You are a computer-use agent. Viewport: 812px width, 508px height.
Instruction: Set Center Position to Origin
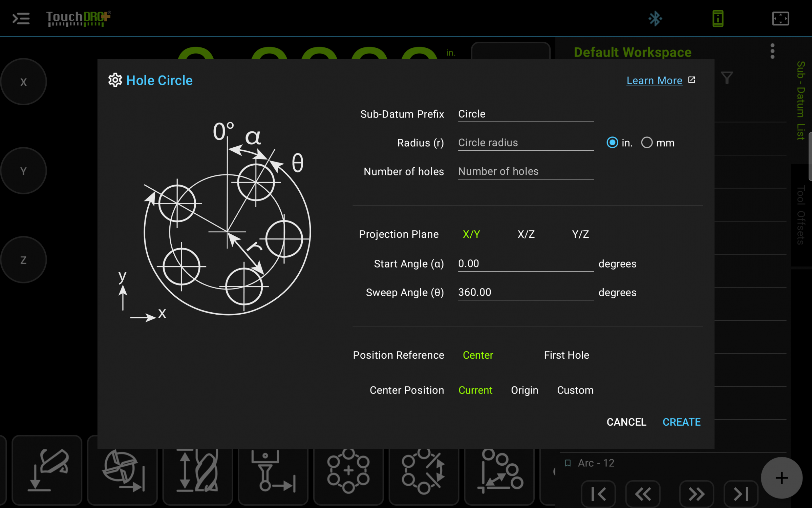coord(524,390)
